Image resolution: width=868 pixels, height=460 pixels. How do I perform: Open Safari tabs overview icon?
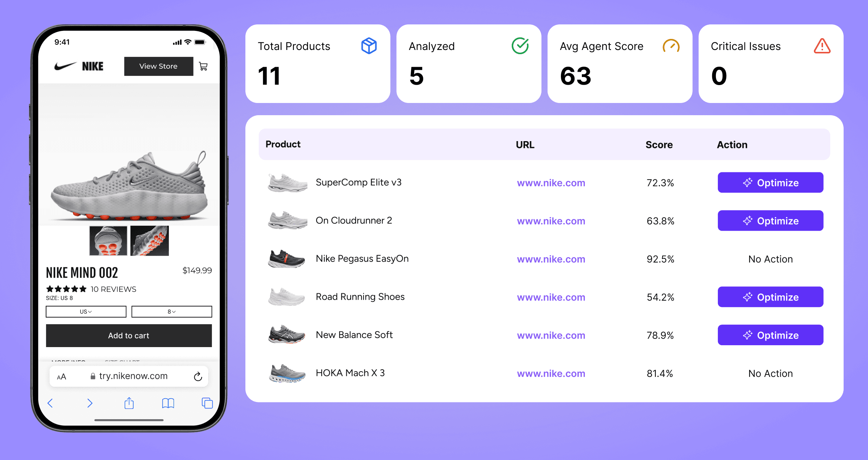pos(207,403)
